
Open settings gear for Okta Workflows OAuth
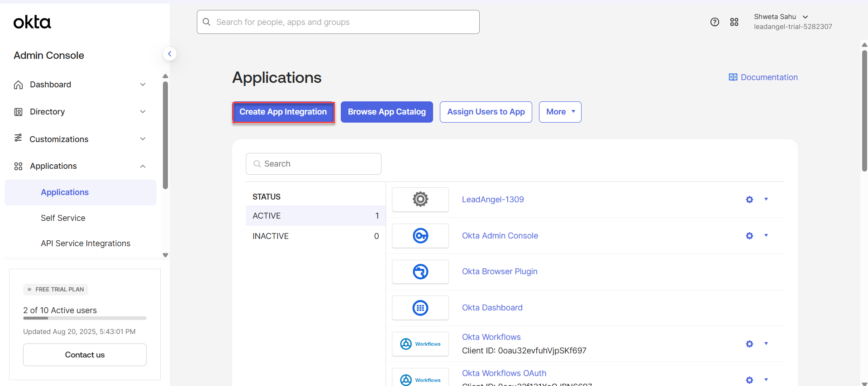(749, 380)
